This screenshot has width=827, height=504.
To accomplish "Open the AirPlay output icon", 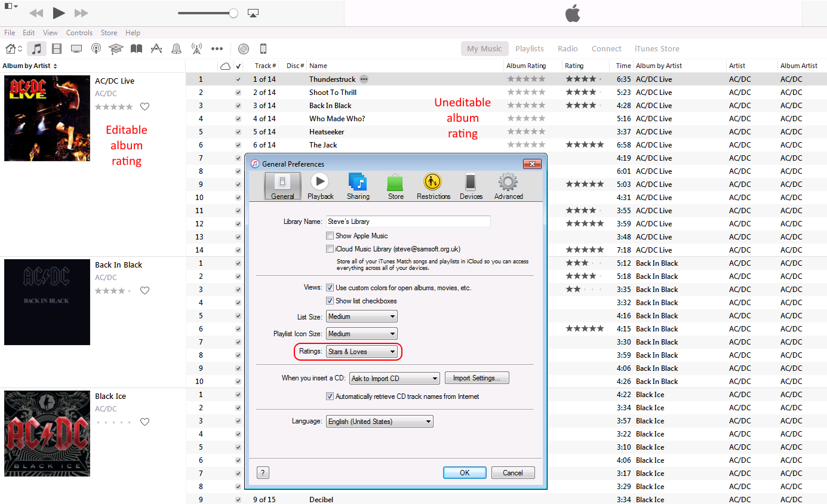I will click(253, 13).
